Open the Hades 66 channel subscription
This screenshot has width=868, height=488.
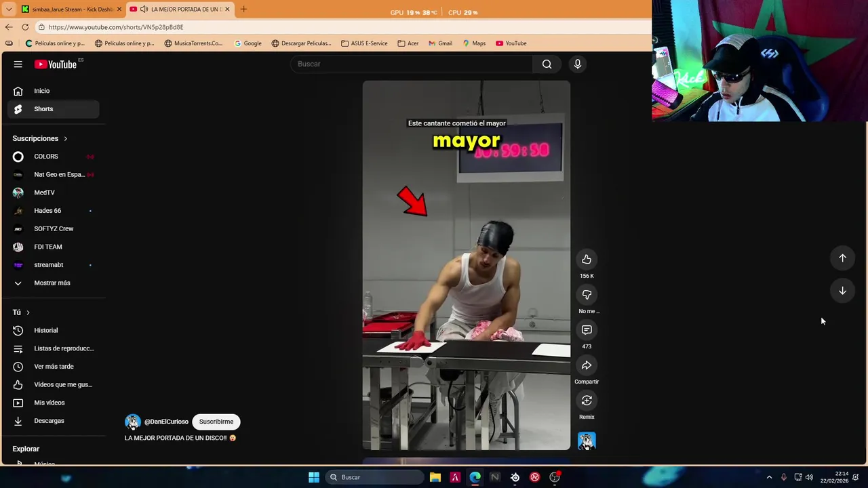tap(53, 211)
